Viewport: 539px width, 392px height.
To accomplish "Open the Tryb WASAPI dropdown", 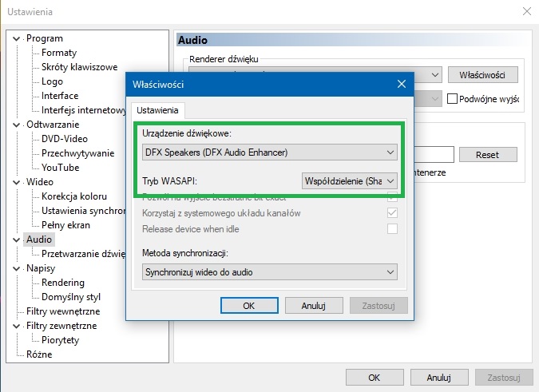I will tap(350, 181).
